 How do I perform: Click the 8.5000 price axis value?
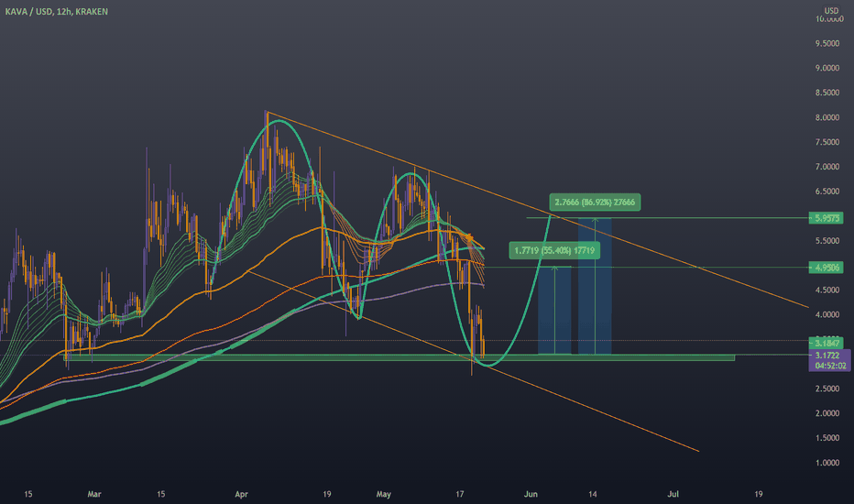[827, 93]
